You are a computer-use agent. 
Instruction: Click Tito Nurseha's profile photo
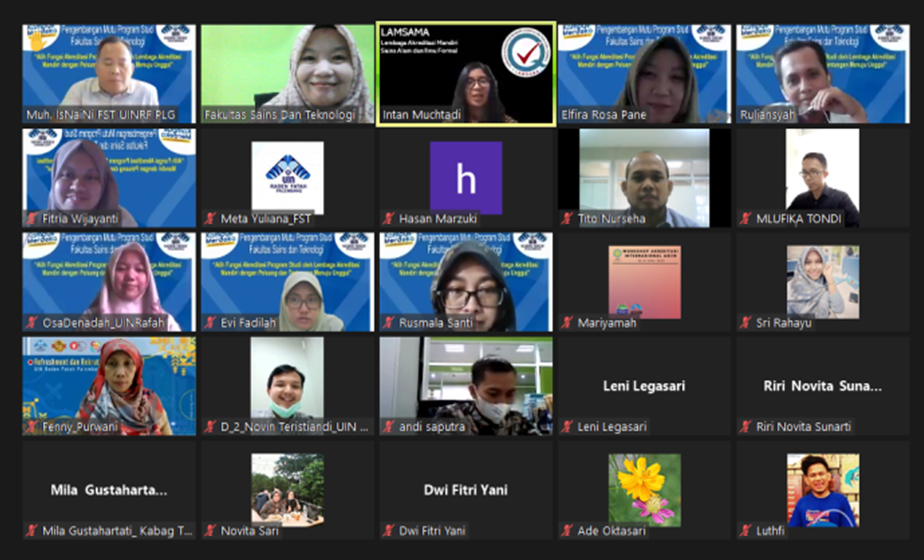click(644, 178)
